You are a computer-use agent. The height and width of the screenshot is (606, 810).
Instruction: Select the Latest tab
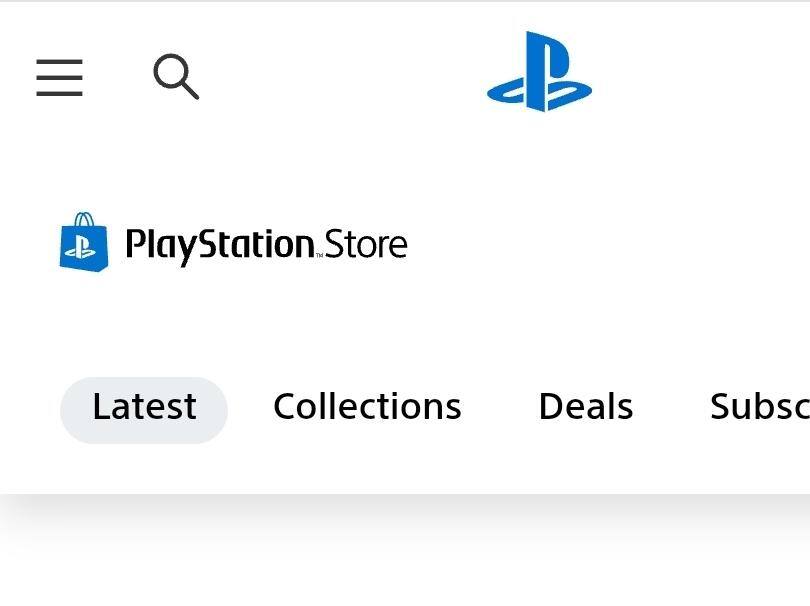[x=144, y=408]
